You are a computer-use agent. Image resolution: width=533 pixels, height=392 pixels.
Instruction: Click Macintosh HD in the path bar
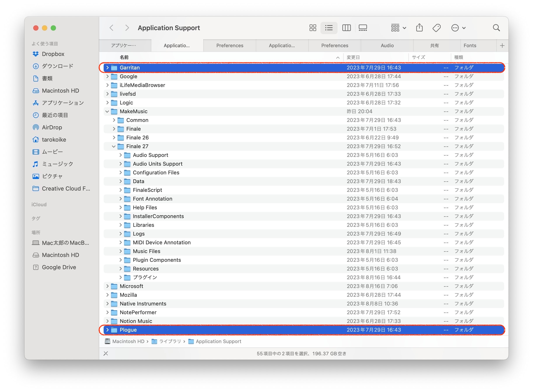coord(125,342)
